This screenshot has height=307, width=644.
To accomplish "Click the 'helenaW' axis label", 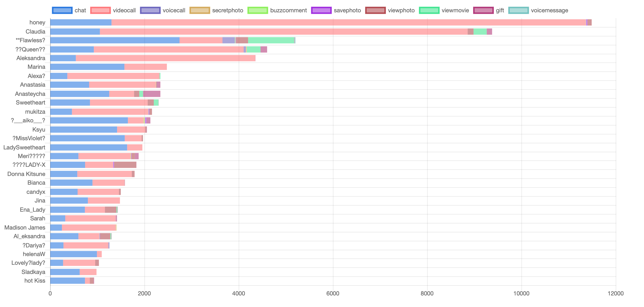I will coord(34,254).
